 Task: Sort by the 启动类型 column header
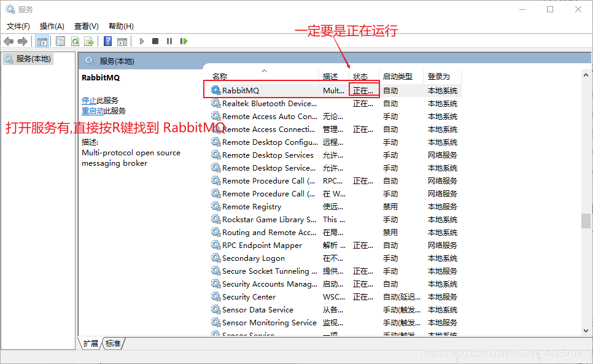point(401,76)
